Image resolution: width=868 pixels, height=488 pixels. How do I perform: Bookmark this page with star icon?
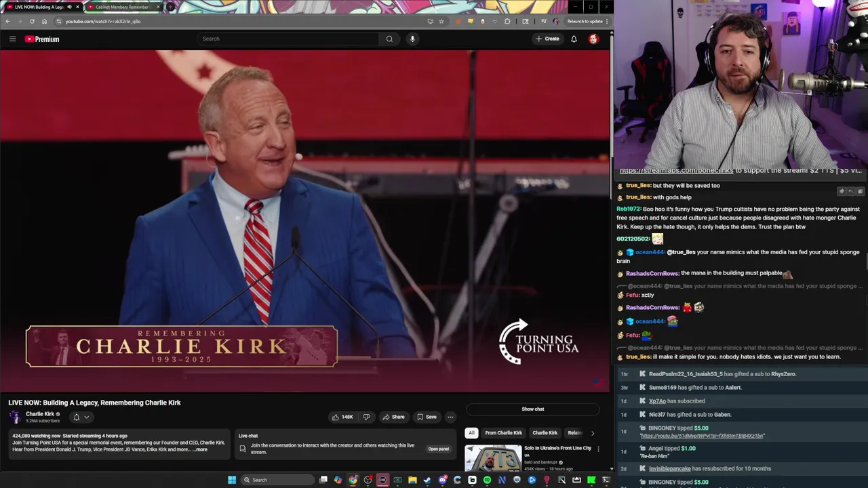(x=441, y=21)
